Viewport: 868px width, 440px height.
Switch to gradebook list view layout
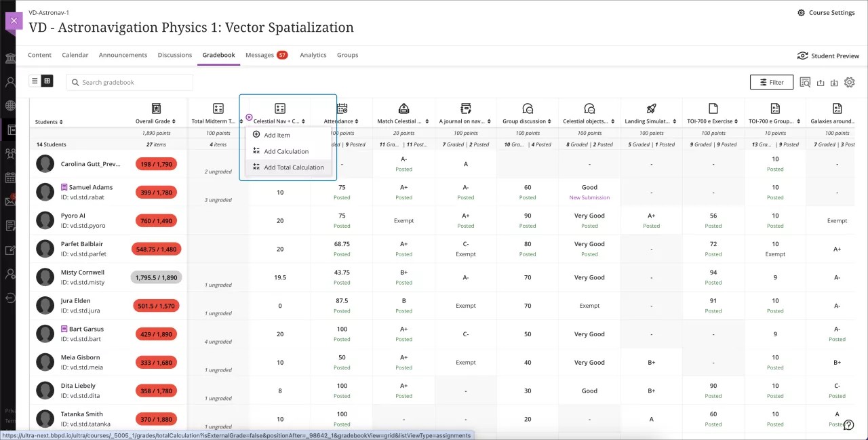point(33,80)
